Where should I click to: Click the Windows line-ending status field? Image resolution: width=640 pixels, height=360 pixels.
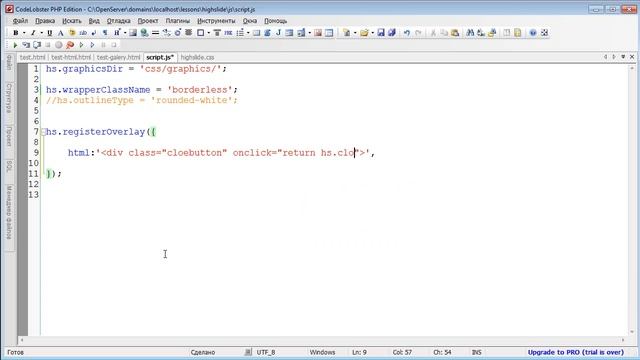(322, 352)
